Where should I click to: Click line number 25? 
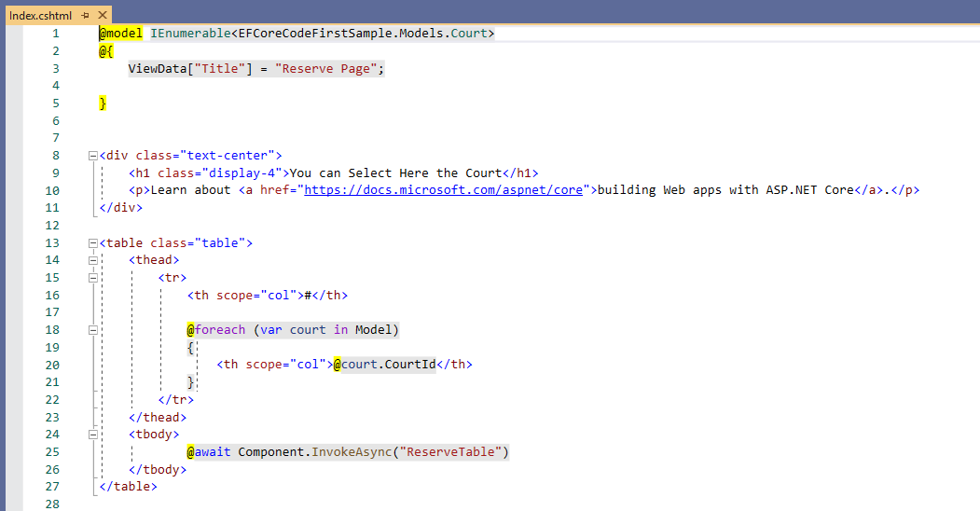click(52, 451)
